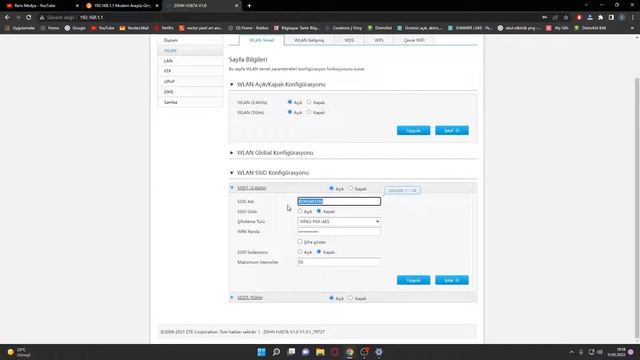Open the My Gifs bookmark
This screenshot has height=360, width=640.
pyautogui.click(x=558, y=28)
